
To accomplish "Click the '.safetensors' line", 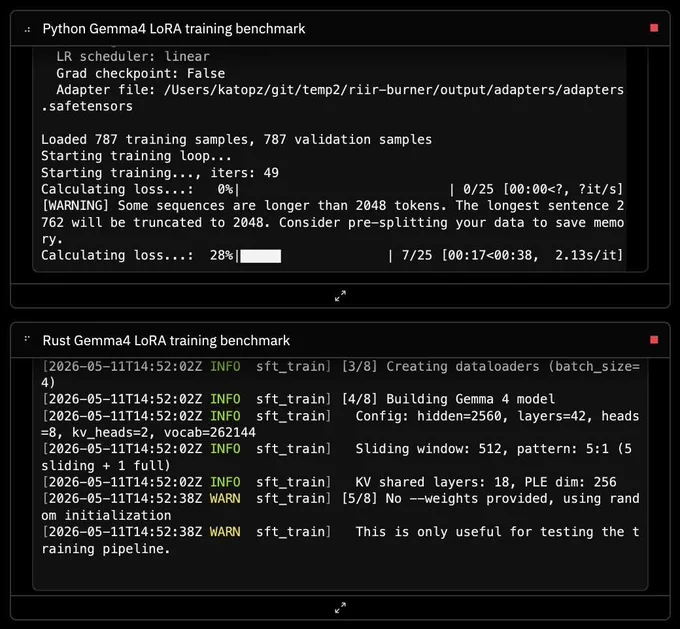I will (87, 106).
